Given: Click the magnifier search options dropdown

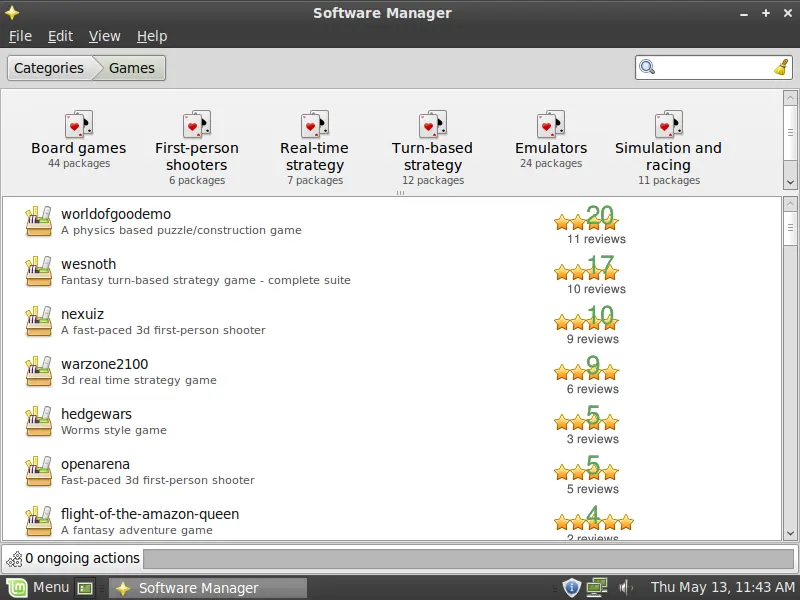Looking at the screenshot, I should point(647,68).
